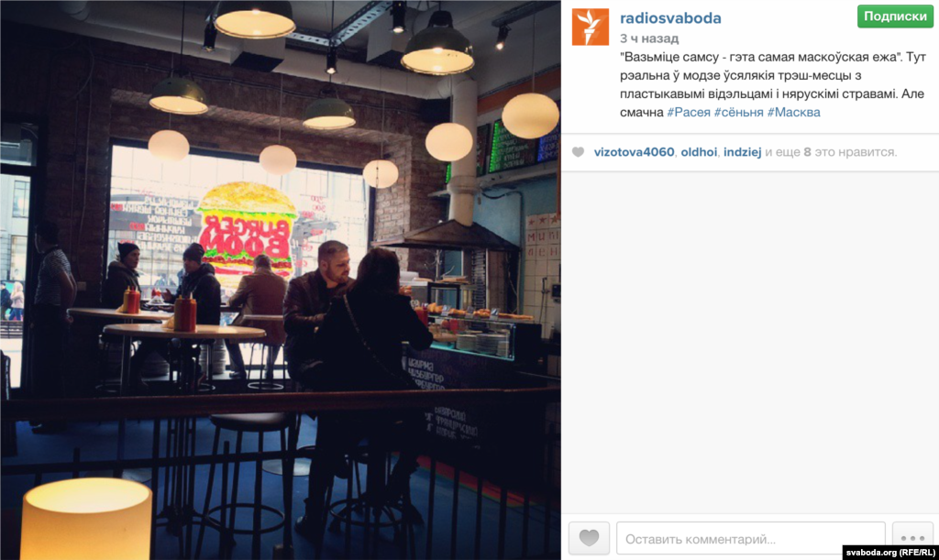Click the radiosvaboda profile avatar icon

[590, 27]
